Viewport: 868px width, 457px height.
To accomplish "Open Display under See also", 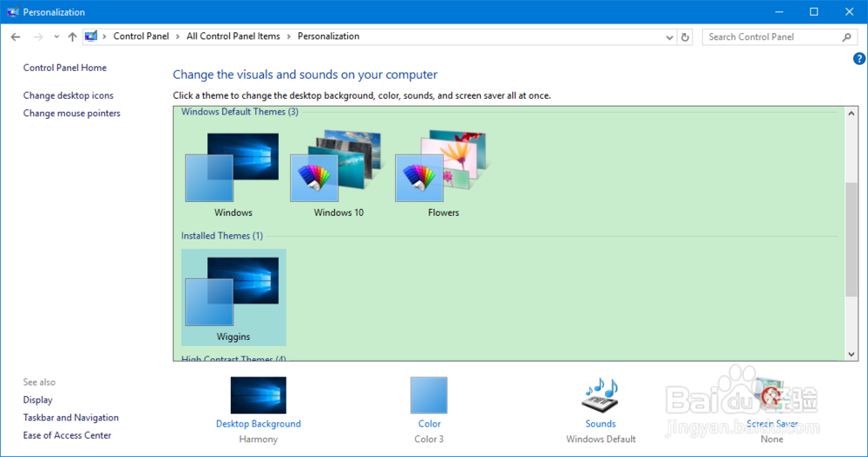I will (x=37, y=400).
